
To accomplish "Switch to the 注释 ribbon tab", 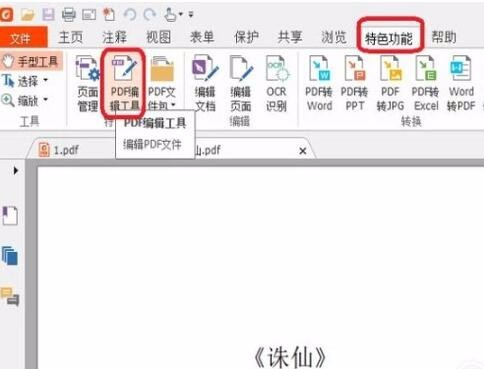I will (115, 37).
